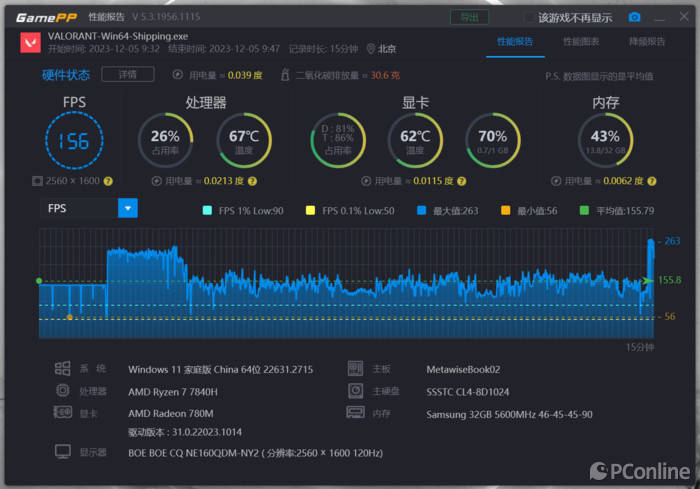Click the VALORANT-Win64-Shipping.exe title text
Screen dimensions: 700x489
coord(118,36)
